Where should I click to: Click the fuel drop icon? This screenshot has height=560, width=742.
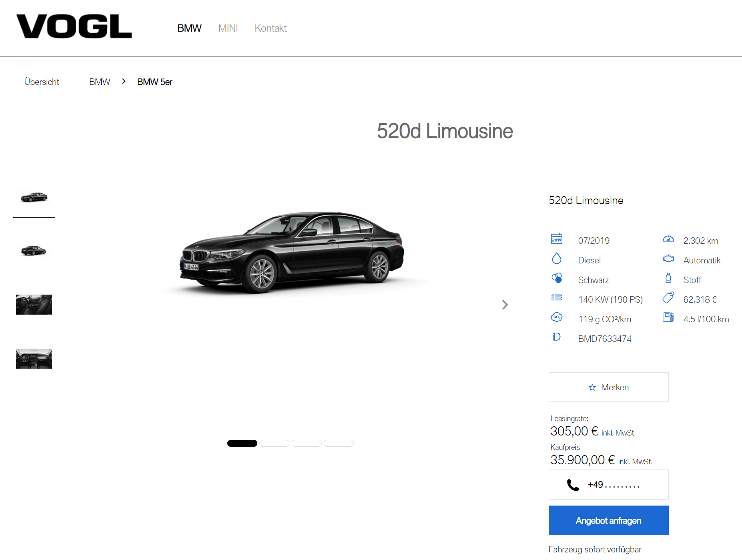(557, 259)
